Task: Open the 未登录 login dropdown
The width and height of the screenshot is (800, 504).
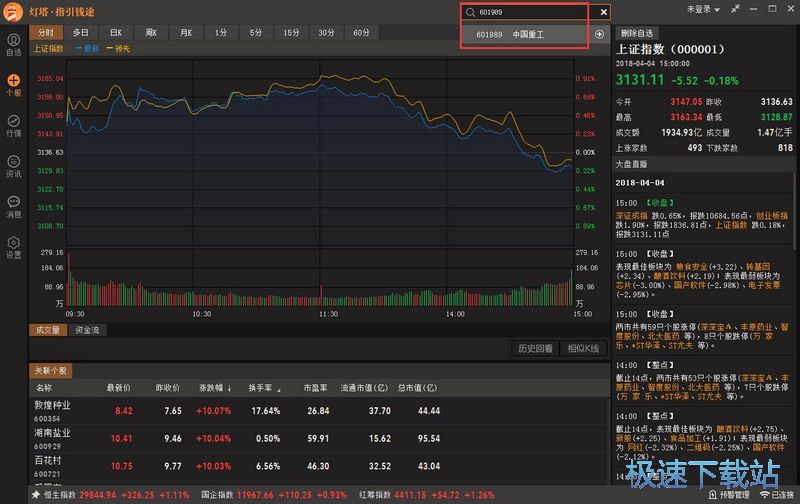Action: click(703, 9)
